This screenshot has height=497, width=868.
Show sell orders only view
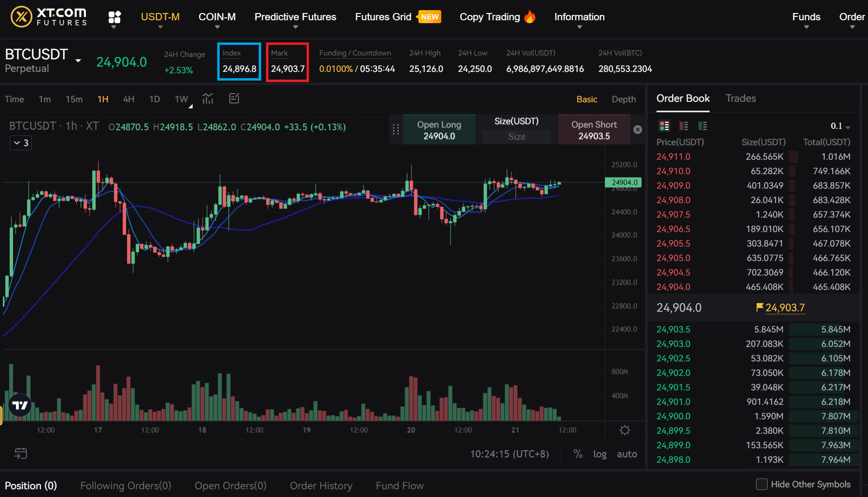tap(684, 126)
